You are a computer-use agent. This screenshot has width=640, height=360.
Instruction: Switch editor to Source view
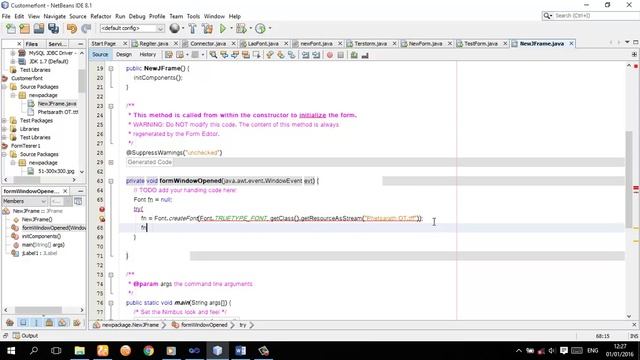[x=100, y=54]
